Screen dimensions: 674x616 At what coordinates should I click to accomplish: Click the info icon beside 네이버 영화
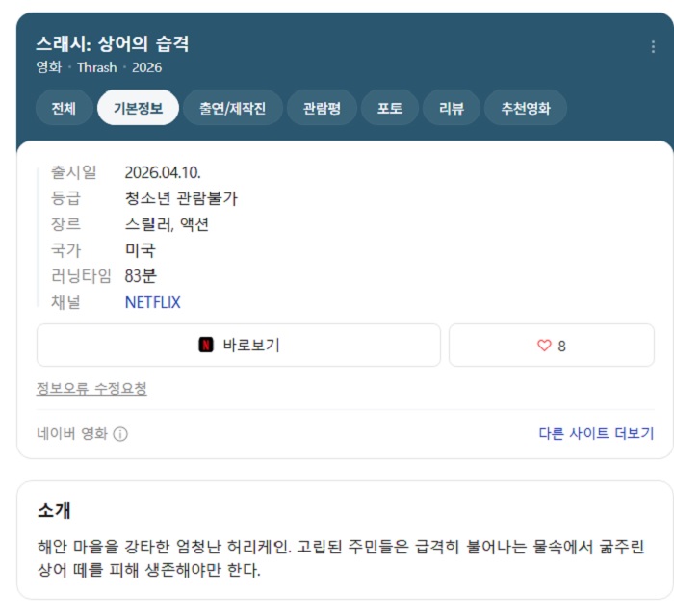click(120, 434)
